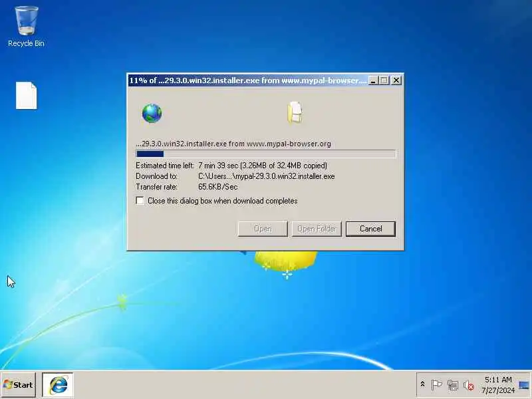
Task: Click the Recycle Bin label text
Action: [26, 43]
